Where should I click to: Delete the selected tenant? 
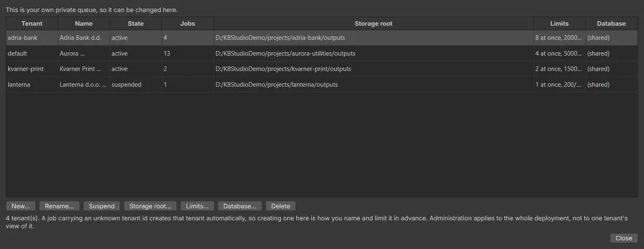tap(280, 206)
